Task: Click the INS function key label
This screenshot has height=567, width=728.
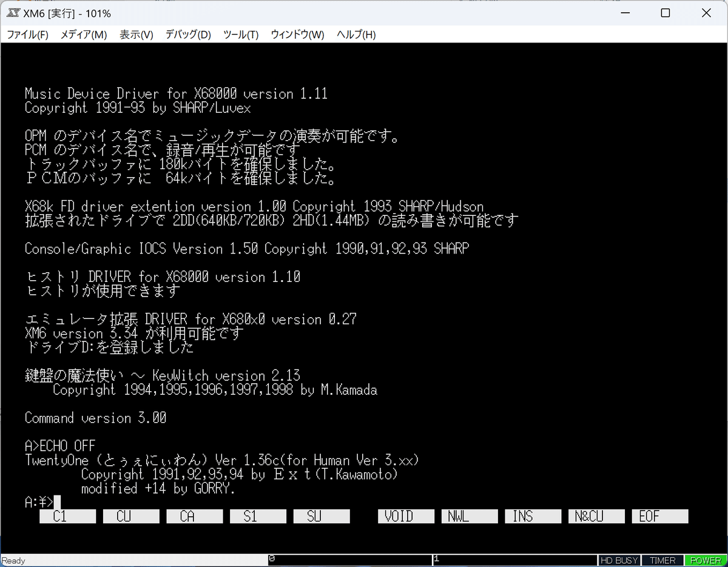Action: [533, 516]
